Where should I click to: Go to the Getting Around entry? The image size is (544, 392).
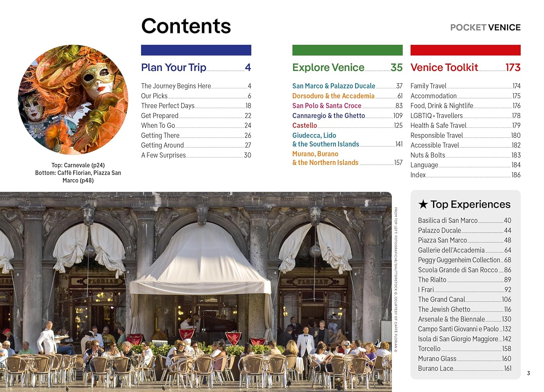coord(196,145)
